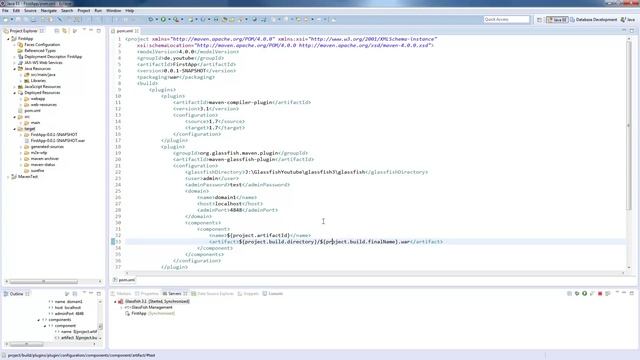Screen dimensions: 640x360
Task: Collapse the target folder node
Action: coord(15,129)
